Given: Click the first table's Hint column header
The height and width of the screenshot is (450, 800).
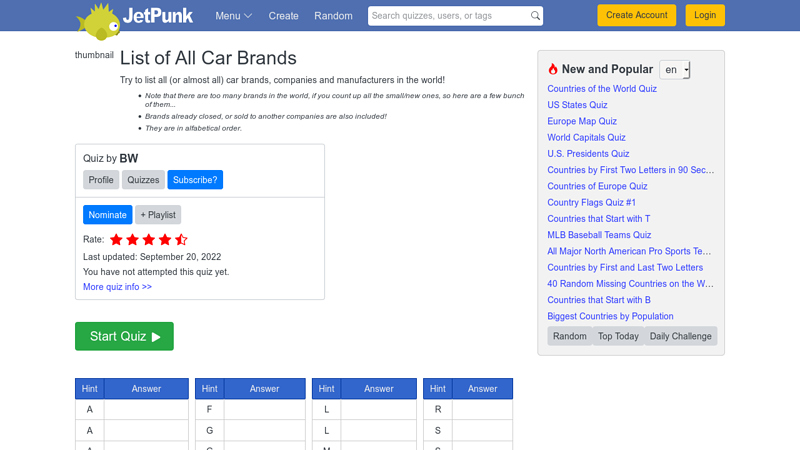Looking at the screenshot, I should point(90,389).
